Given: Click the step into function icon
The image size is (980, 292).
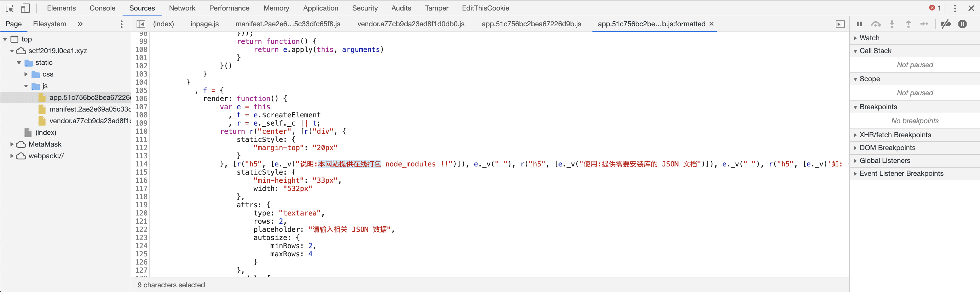Looking at the screenshot, I should click(892, 24).
